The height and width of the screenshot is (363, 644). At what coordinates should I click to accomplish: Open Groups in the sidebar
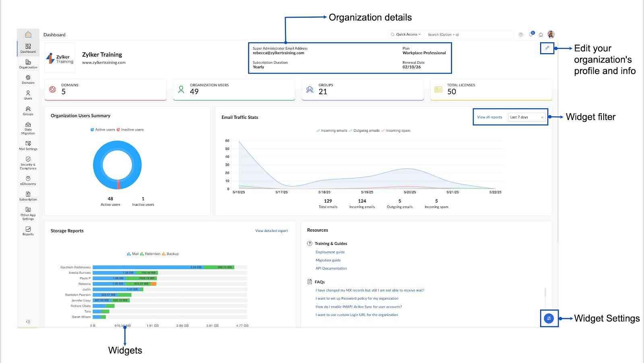point(28,111)
